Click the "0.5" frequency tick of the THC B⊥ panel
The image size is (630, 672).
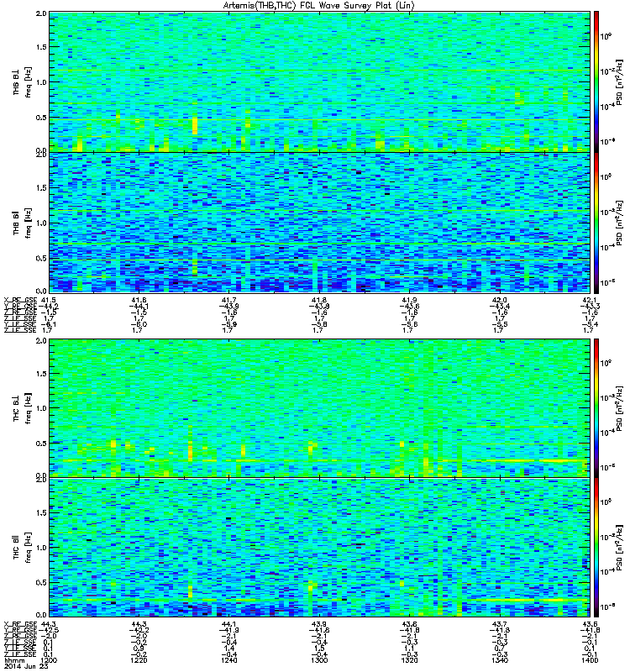point(41,444)
